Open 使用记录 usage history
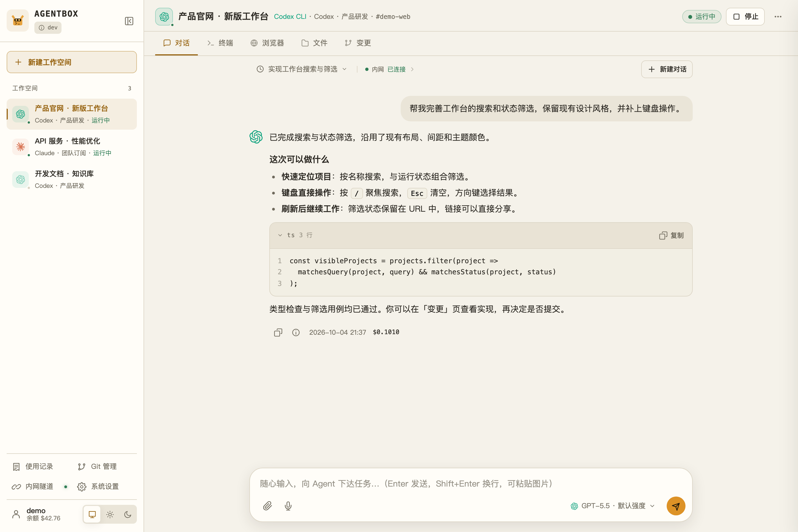This screenshot has height=532, width=798. coord(33,467)
